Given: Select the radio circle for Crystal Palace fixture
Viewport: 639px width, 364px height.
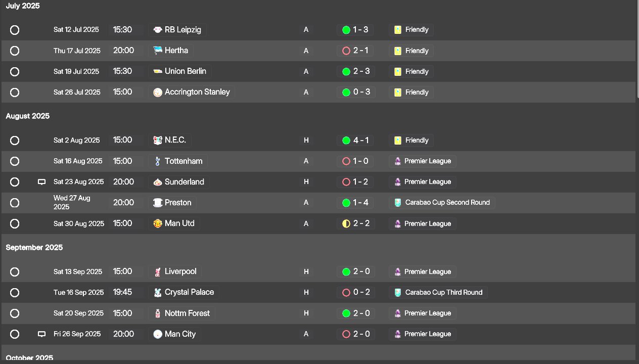Looking at the screenshot, I should coord(15,292).
